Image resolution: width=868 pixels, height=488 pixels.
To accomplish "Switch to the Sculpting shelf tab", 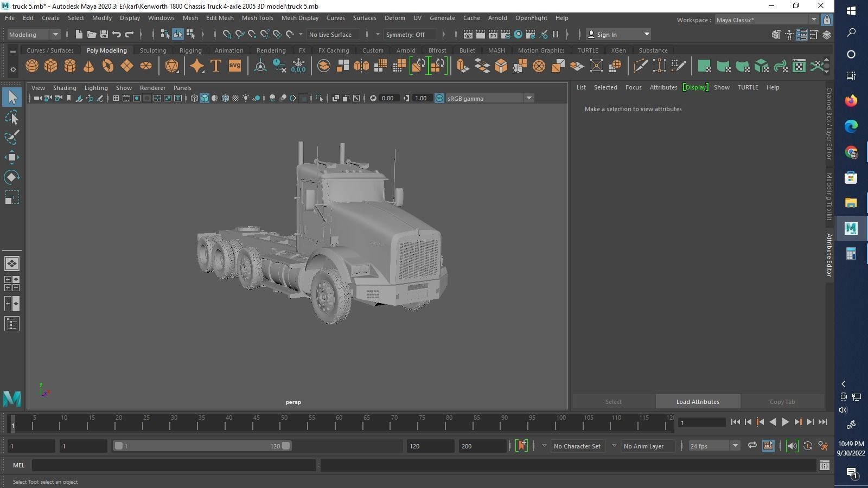I will pyautogui.click(x=153, y=50).
